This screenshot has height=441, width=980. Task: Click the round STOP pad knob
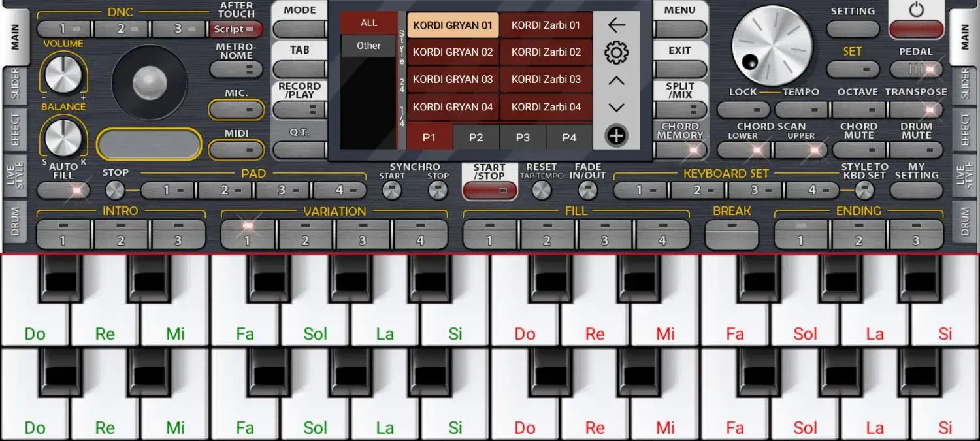click(x=115, y=190)
